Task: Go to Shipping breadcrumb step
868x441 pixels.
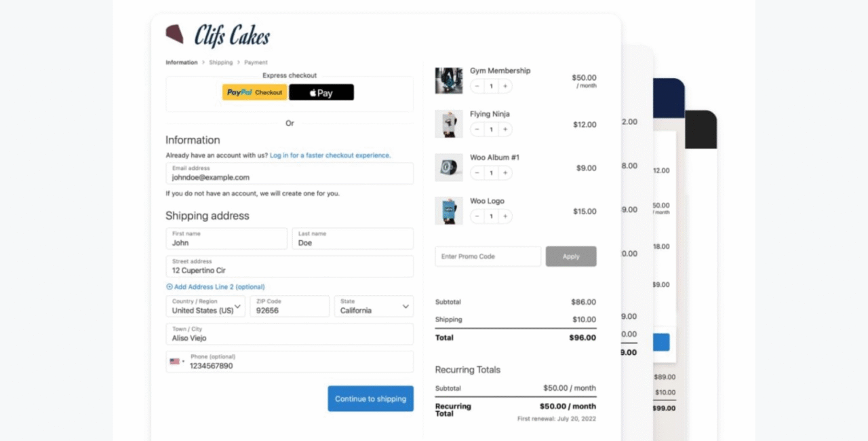Action: [x=220, y=62]
